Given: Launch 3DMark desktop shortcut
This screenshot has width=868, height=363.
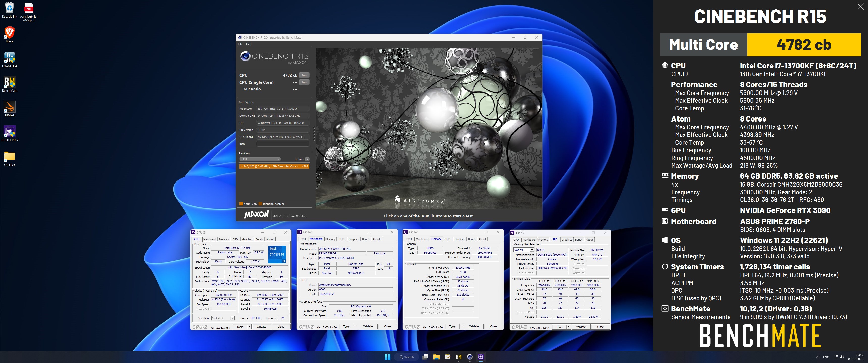Looking at the screenshot, I should point(9,109).
